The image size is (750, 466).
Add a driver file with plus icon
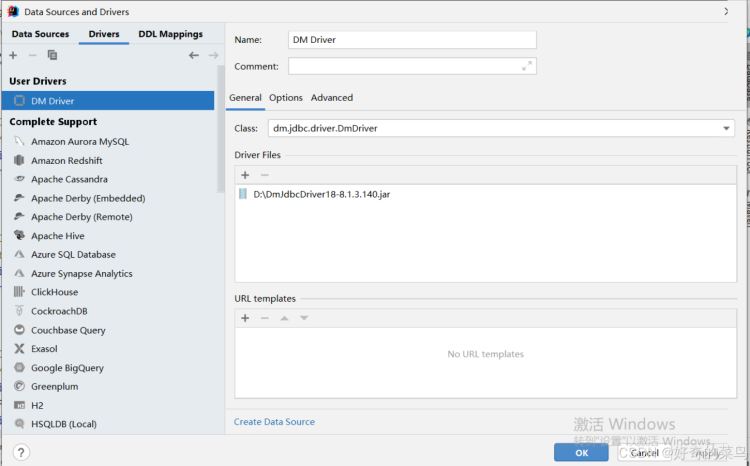(x=245, y=175)
